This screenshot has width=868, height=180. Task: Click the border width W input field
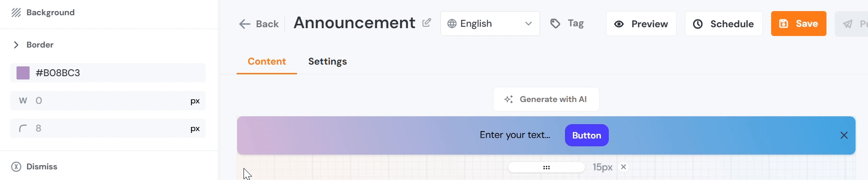(x=108, y=101)
